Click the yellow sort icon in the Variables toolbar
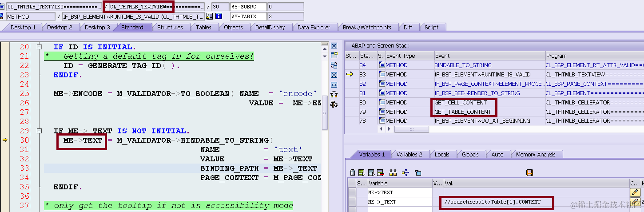This screenshot has height=212, width=644. (x=393, y=172)
